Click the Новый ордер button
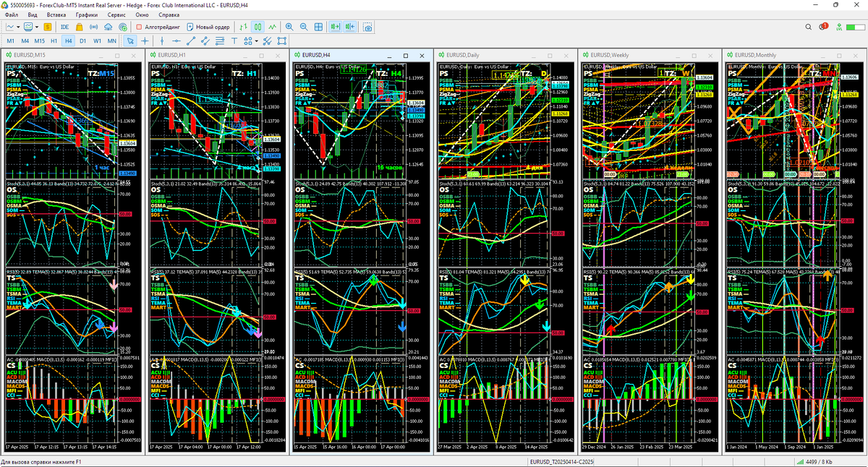This screenshot has height=467, width=868. click(x=208, y=27)
